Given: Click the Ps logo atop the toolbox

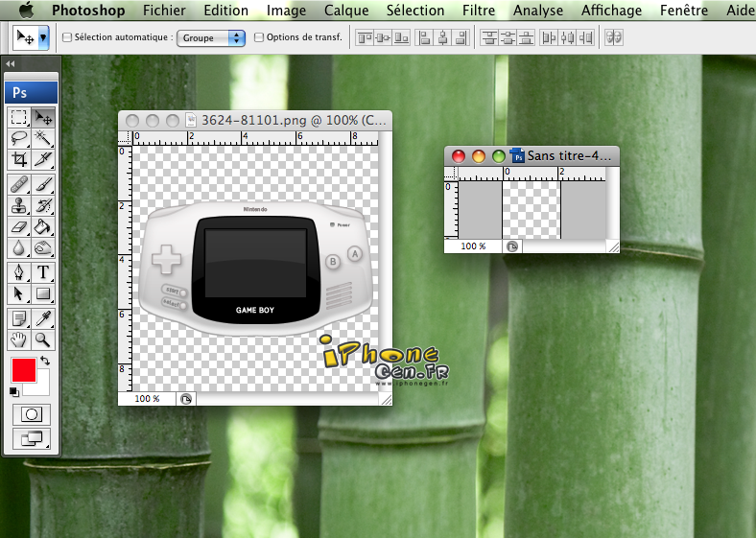Looking at the screenshot, I should coord(32,93).
